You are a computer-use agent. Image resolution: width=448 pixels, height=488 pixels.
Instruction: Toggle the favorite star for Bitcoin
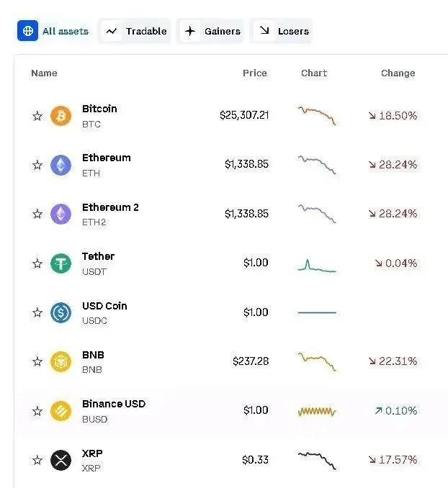pyautogui.click(x=37, y=116)
